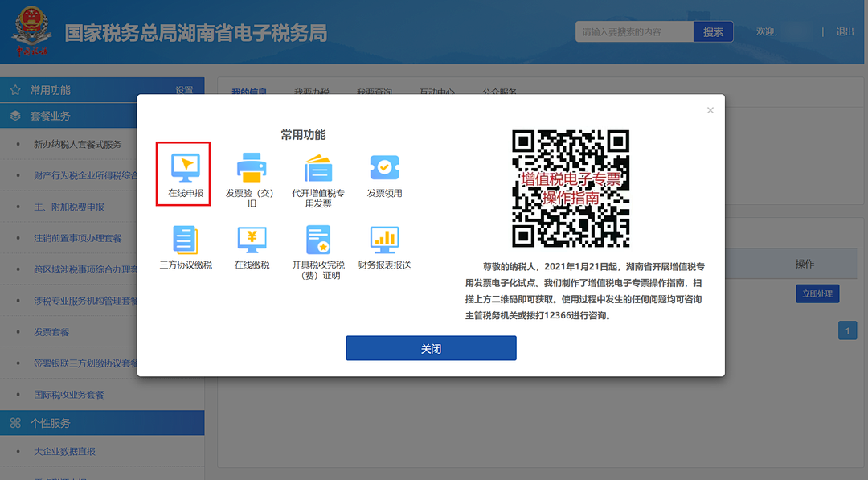This screenshot has width=868, height=480.
Task: Click the 增值税电子专票 QR code image
Action: (571, 188)
